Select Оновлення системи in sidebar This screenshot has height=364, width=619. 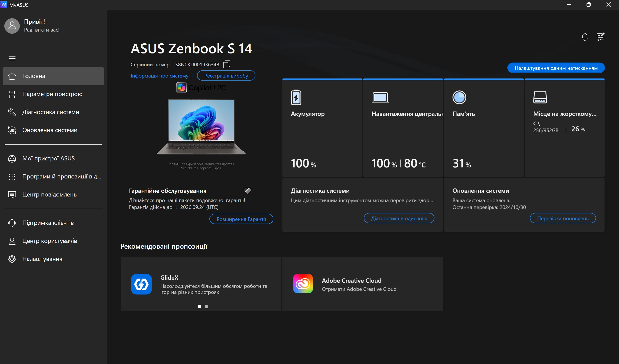coord(53,130)
